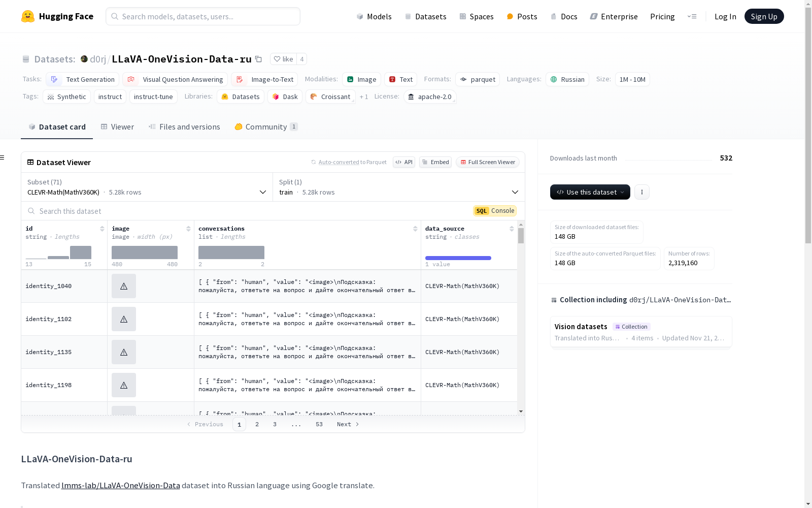Open the Community tab
The width and height of the screenshot is (812, 508).
pos(266,127)
